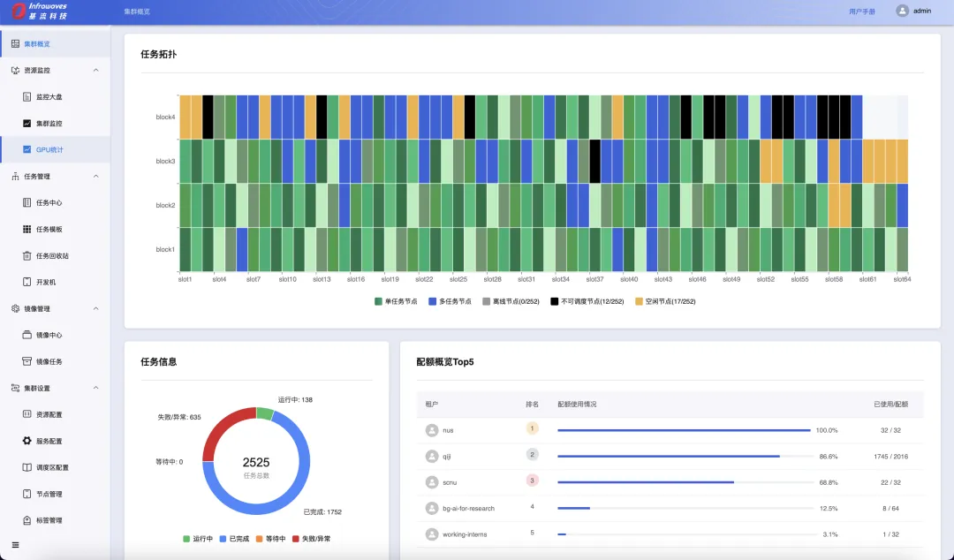Click the rank 3 badge for scnu

(533, 481)
